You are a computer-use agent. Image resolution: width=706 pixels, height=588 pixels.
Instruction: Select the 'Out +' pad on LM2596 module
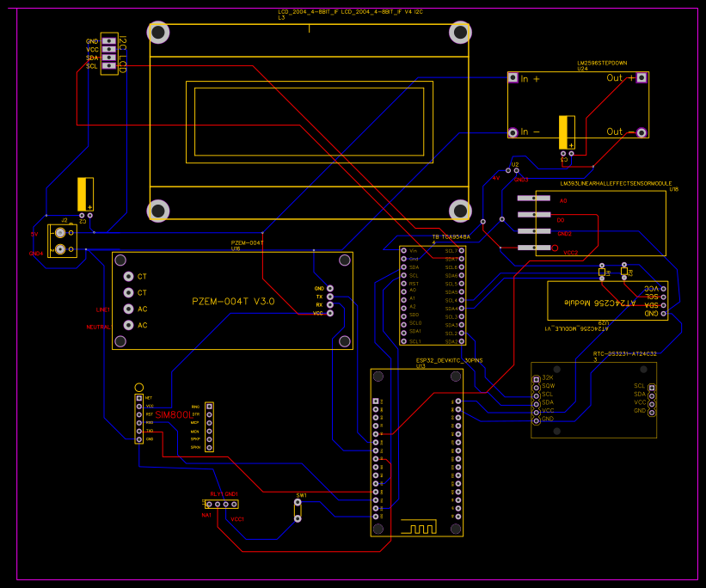tap(642, 78)
